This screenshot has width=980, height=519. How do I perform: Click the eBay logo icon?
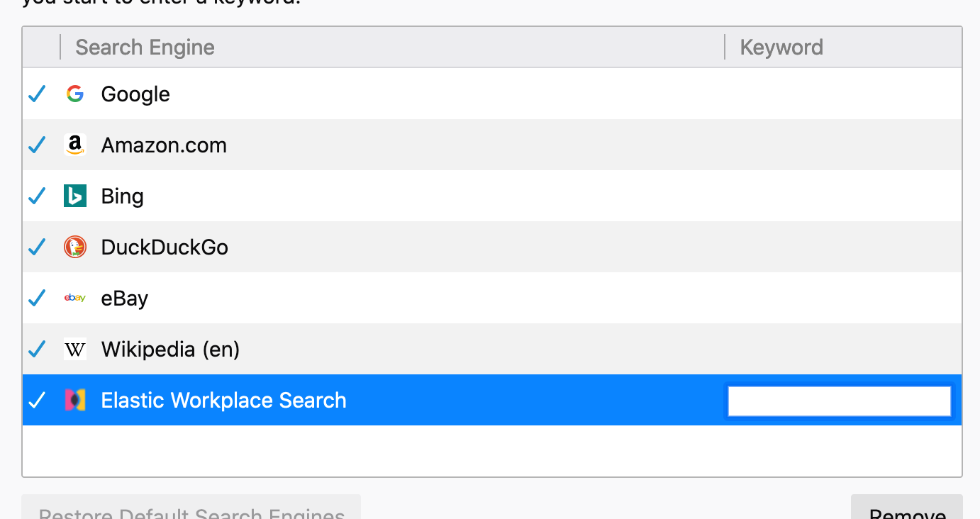74,297
